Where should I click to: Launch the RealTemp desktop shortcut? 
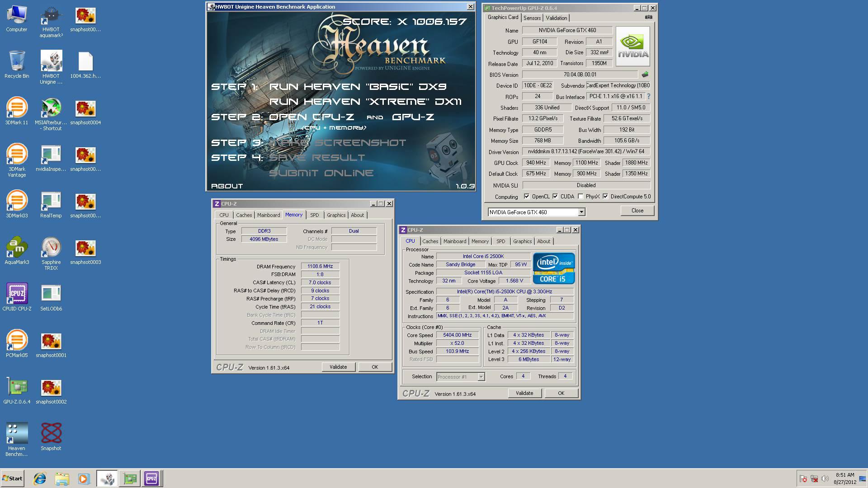pyautogui.click(x=51, y=204)
